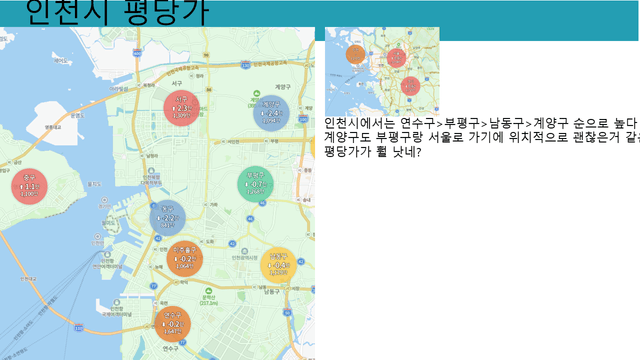The image size is (640, 360).
Task: Click the text line starting with 인천시에서는
Action: click(x=481, y=123)
